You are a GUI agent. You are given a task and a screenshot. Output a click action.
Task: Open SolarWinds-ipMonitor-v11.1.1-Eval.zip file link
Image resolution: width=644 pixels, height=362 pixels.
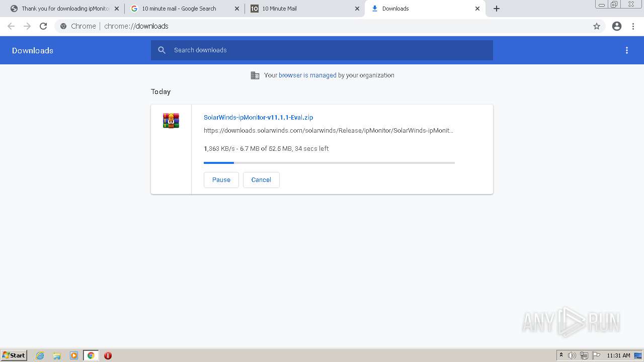[x=258, y=118]
